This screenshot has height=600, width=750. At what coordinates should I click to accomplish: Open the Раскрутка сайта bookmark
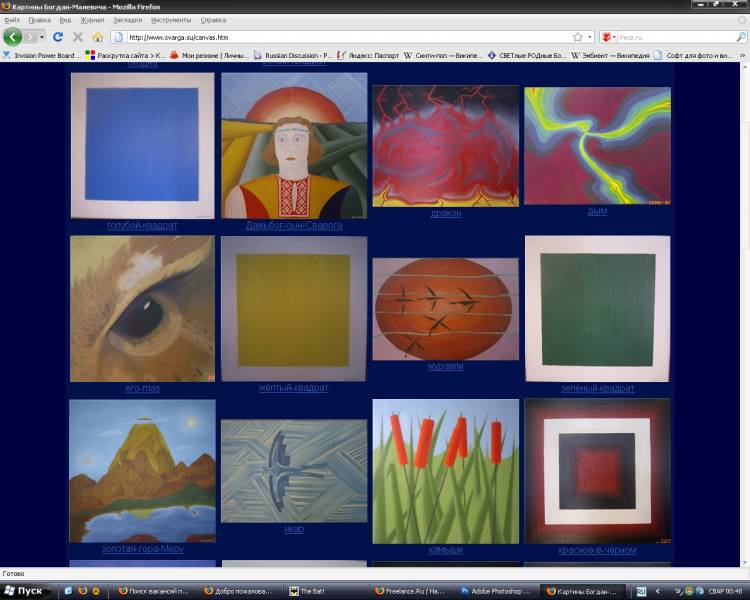coord(125,56)
